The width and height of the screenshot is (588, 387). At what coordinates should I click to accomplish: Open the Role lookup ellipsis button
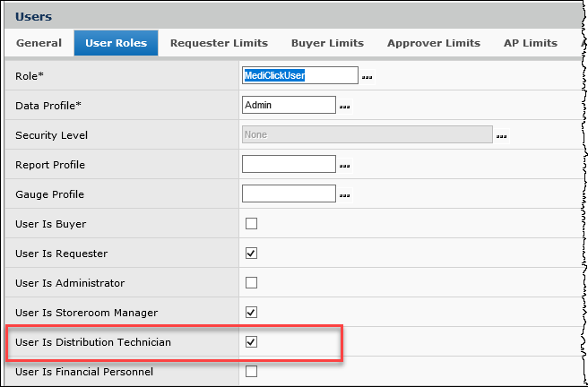coord(367,77)
